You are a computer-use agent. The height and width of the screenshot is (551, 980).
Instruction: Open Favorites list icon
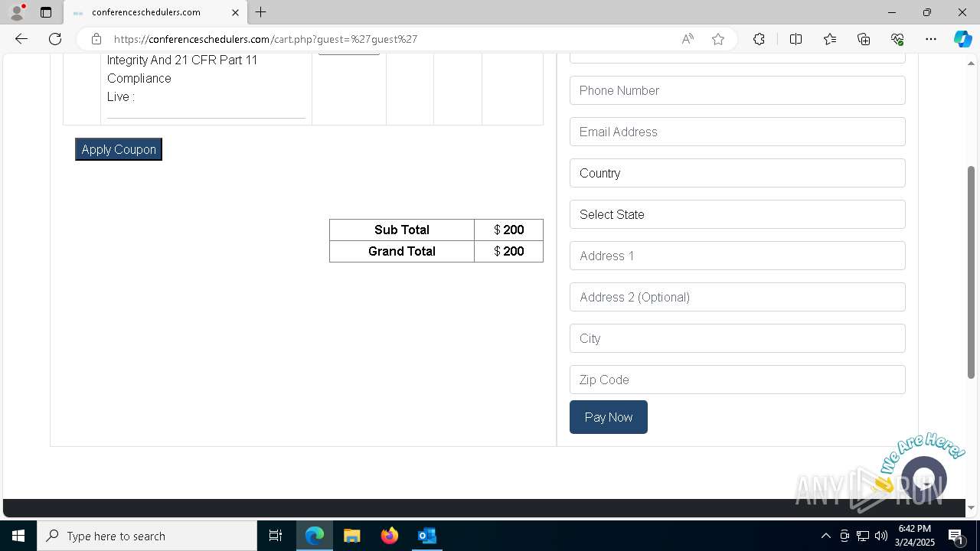(x=830, y=39)
